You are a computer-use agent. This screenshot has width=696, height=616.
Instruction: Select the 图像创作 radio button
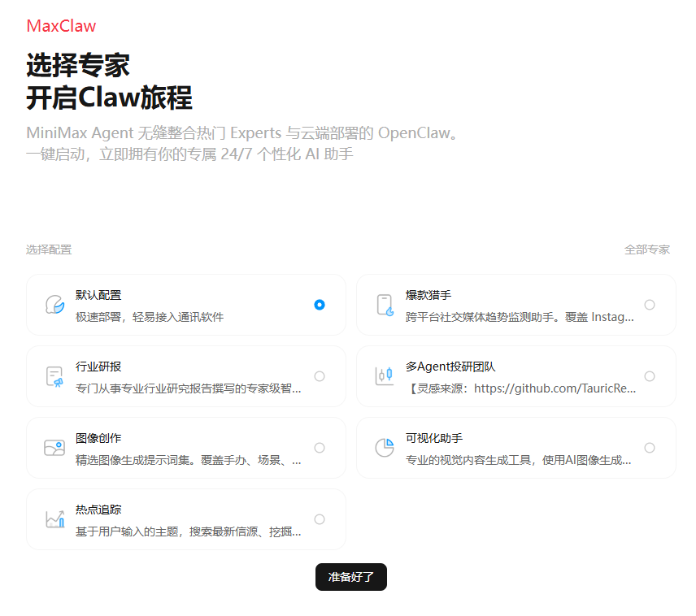[x=320, y=448]
